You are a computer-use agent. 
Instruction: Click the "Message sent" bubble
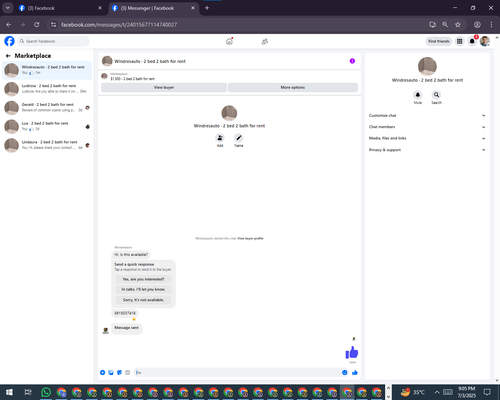pyautogui.click(x=126, y=328)
